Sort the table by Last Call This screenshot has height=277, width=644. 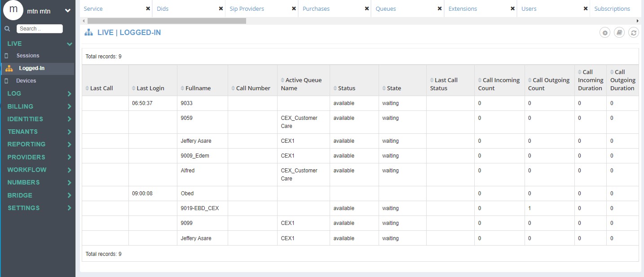[99, 88]
